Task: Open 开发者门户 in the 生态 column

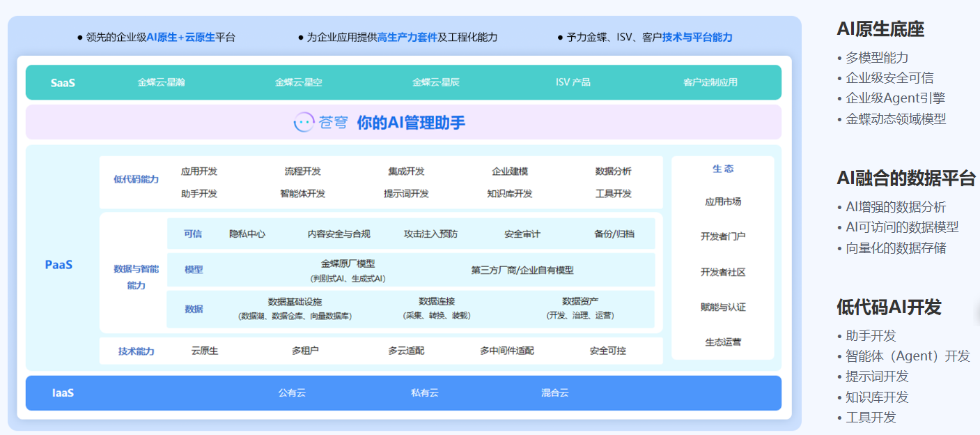Action: pyautogui.click(x=723, y=236)
